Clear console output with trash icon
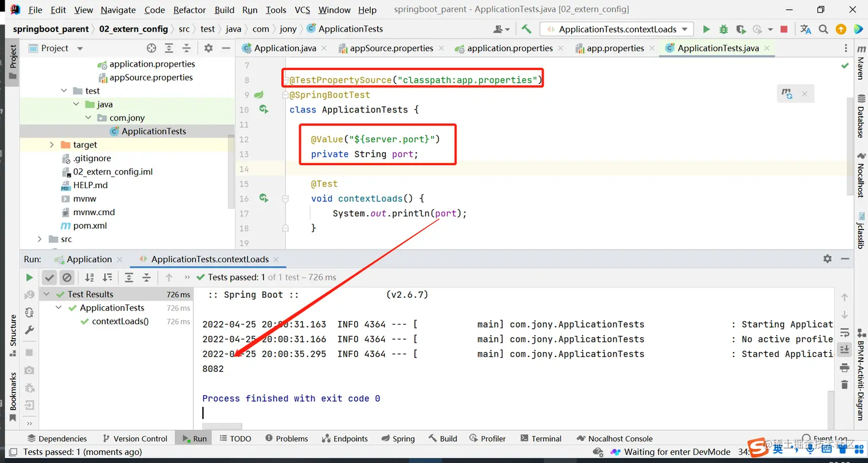This screenshot has width=868, height=463. point(844,384)
